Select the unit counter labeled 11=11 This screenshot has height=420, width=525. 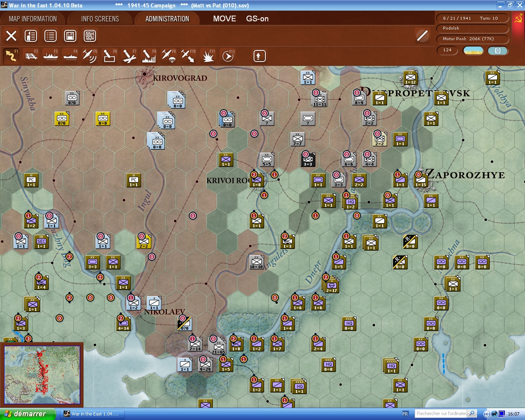tap(320, 99)
